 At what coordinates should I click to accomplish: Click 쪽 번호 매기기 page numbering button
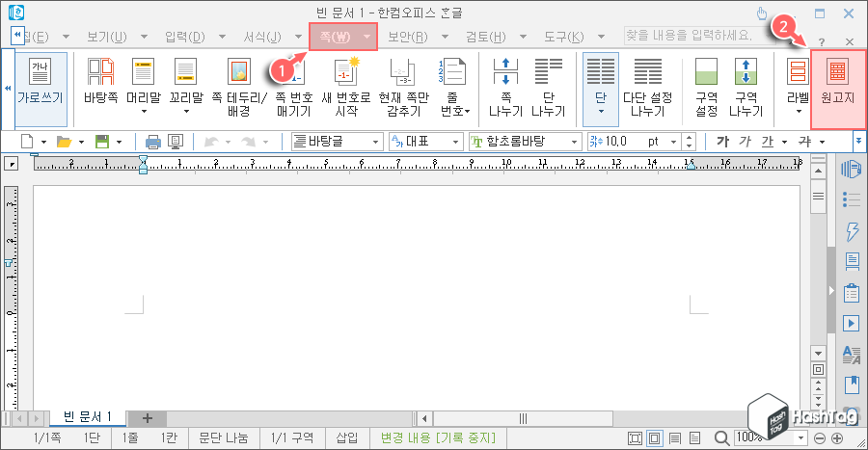(x=294, y=87)
